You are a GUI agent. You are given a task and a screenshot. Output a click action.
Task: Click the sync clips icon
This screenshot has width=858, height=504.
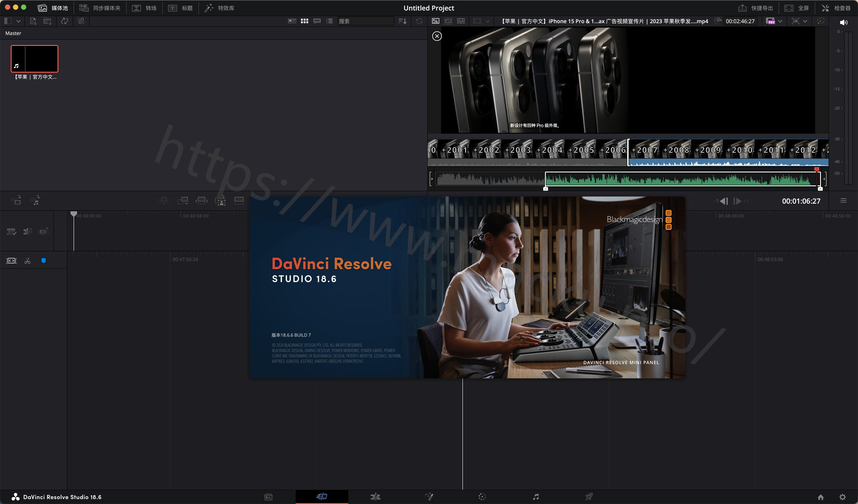(64, 21)
